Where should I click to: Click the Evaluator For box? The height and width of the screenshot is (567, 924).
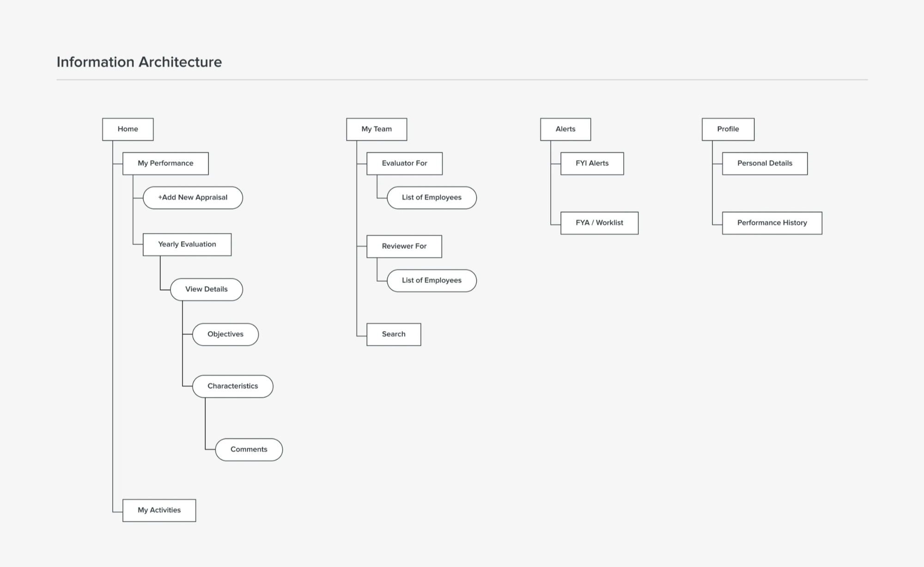tap(405, 164)
